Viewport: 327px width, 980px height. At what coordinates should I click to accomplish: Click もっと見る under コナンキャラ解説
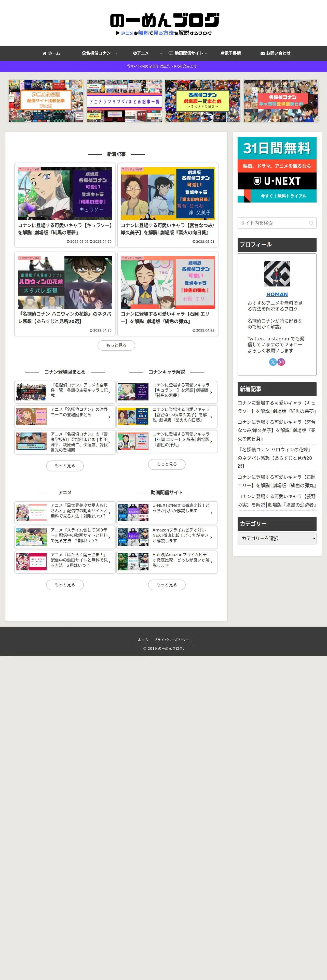pos(167,464)
